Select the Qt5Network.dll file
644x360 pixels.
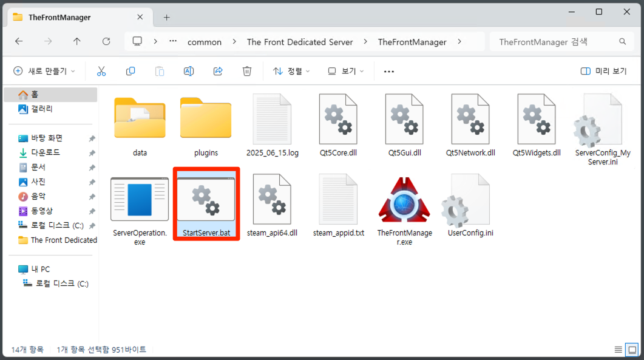point(470,125)
